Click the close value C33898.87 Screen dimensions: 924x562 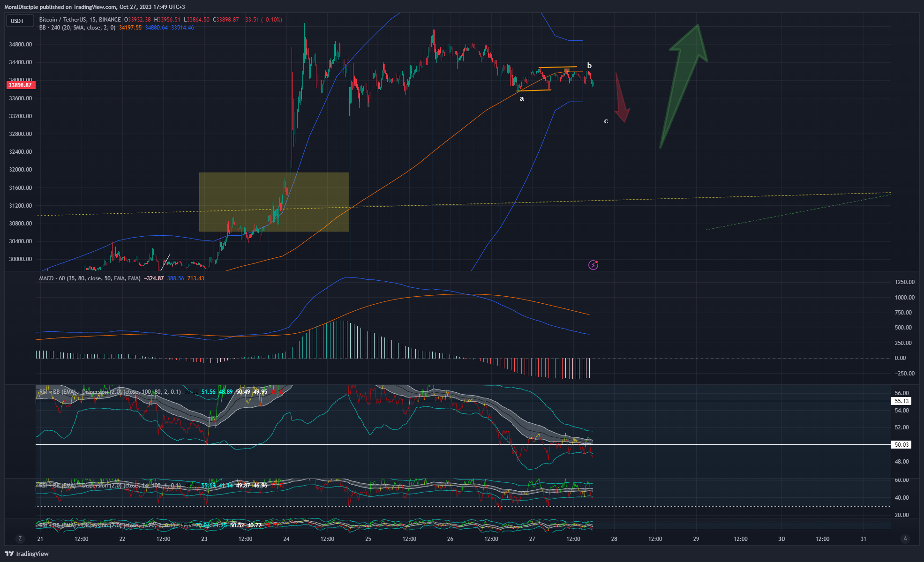click(x=226, y=20)
